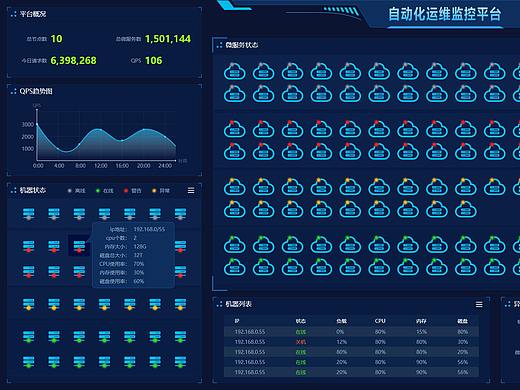Click the 内存 column header in machine list
Screen dimensions: 520x390
[x=421, y=321]
